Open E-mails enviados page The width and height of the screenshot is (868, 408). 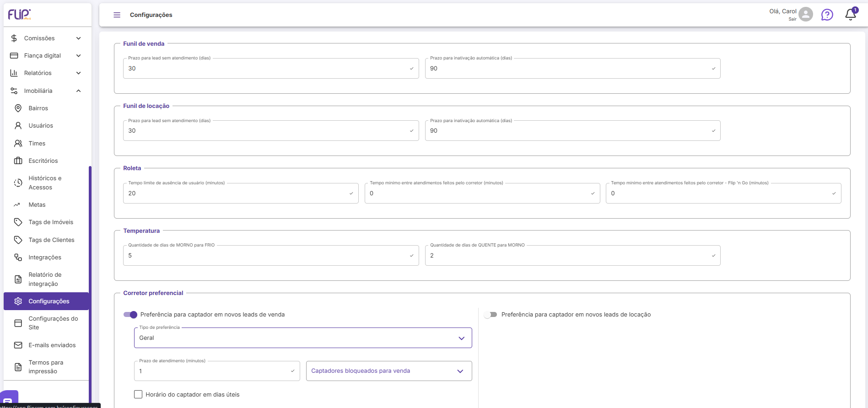(x=52, y=345)
